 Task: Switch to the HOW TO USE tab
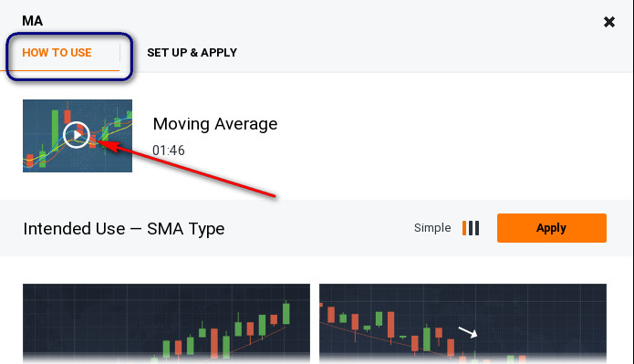click(57, 53)
